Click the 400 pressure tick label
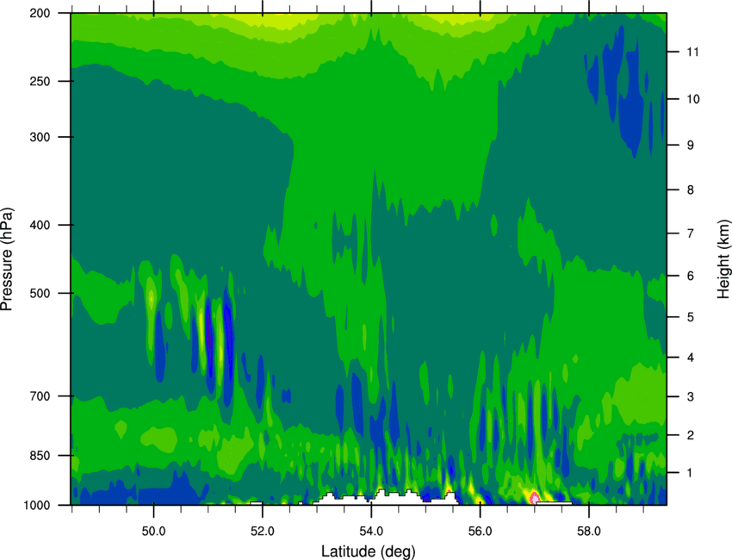 click(x=40, y=225)
